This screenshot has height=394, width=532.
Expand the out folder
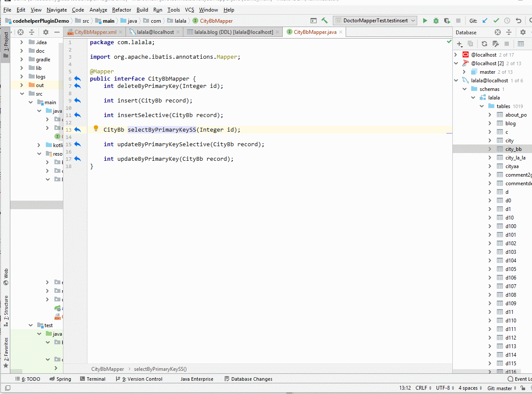click(x=21, y=85)
